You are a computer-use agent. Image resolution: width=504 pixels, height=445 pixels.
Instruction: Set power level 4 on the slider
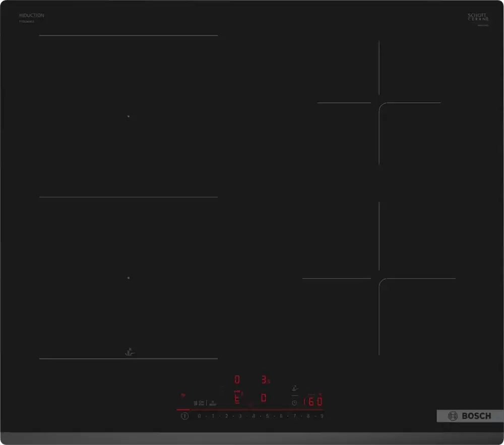tap(254, 416)
